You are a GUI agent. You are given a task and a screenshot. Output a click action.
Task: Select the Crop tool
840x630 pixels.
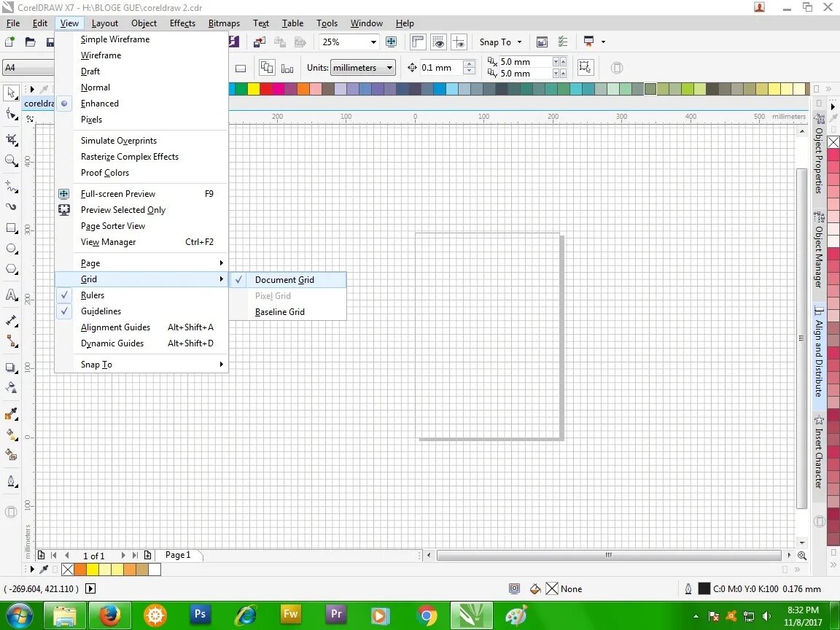click(x=11, y=140)
